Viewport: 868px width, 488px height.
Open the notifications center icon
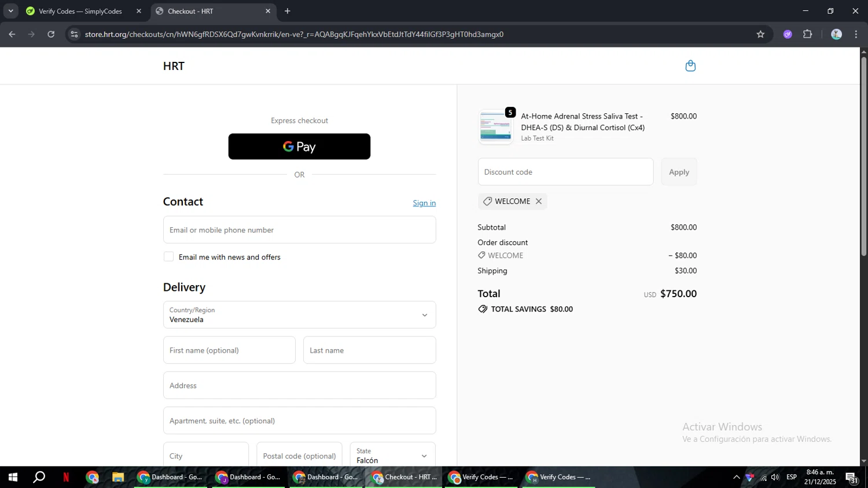[x=852, y=478]
